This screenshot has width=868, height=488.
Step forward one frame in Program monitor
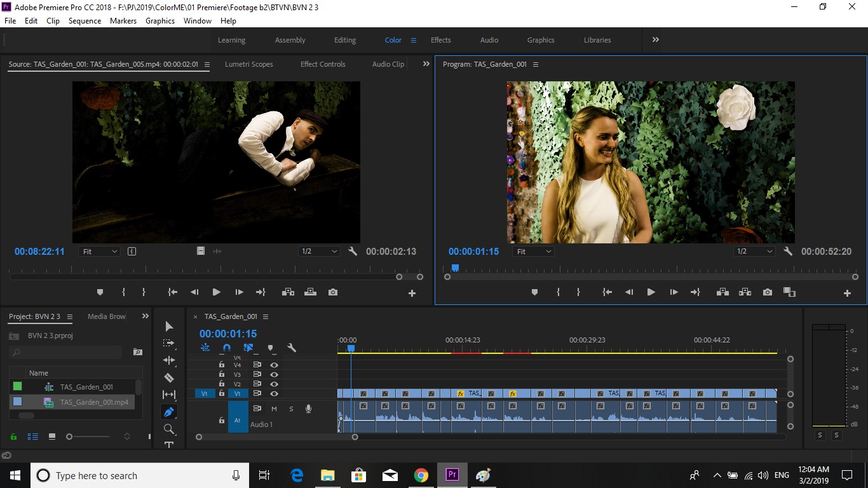click(x=673, y=292)
